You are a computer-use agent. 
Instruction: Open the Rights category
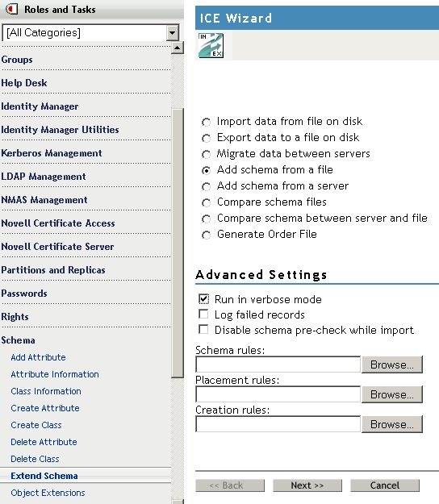(15, 317)
